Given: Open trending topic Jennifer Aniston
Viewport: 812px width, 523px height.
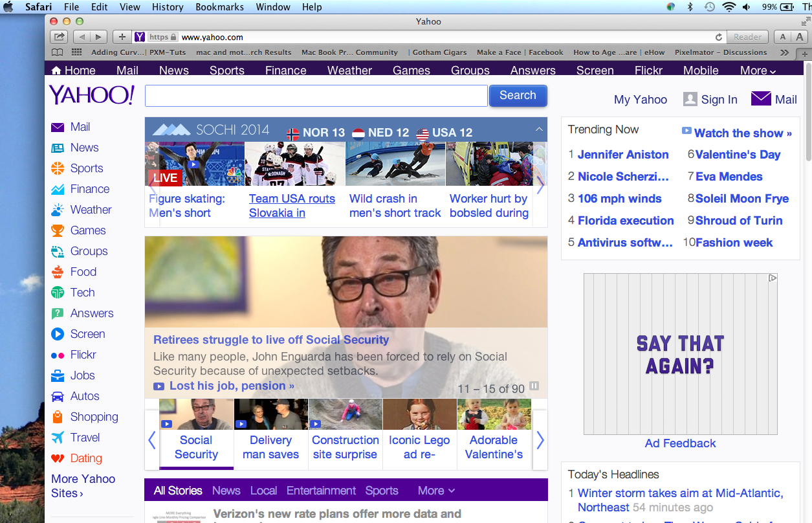Looking at the screenshot, I should coord(623,155).
